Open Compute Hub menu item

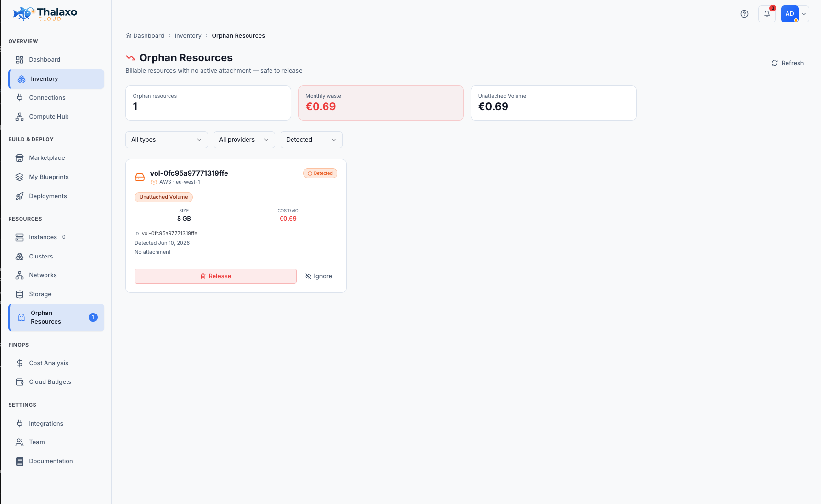[x=56, y=117]
